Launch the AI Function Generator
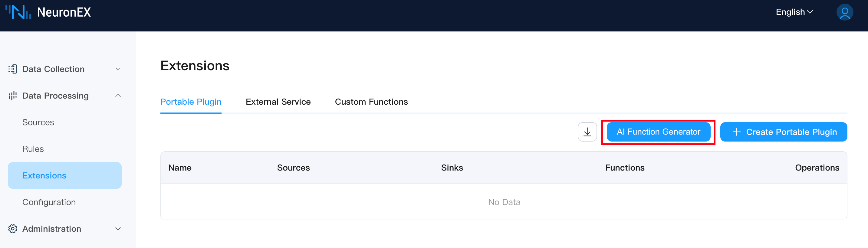Viewport: 868px width, 248px height. [x=658, y=132]
